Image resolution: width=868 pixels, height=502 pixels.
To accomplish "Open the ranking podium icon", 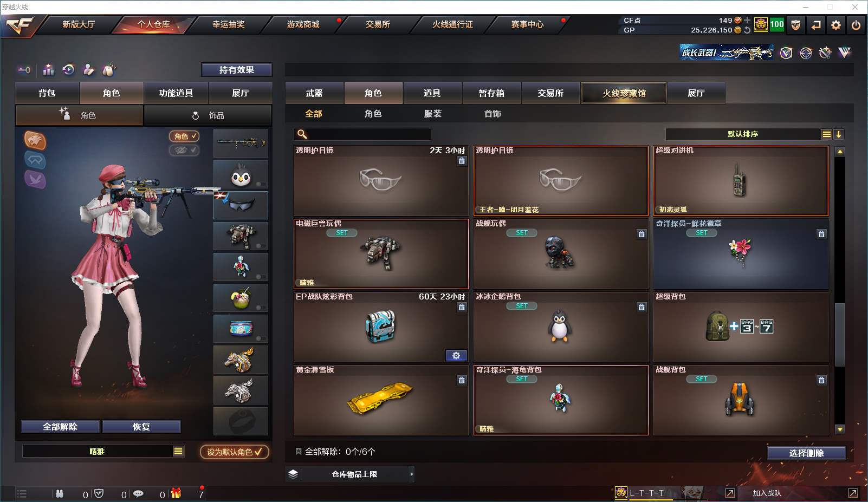I will 49,70.
